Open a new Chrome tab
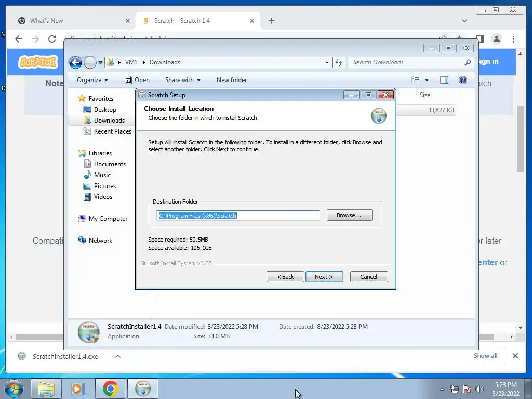This screenshot has width=532, height=399. click(x=271, y=21)
